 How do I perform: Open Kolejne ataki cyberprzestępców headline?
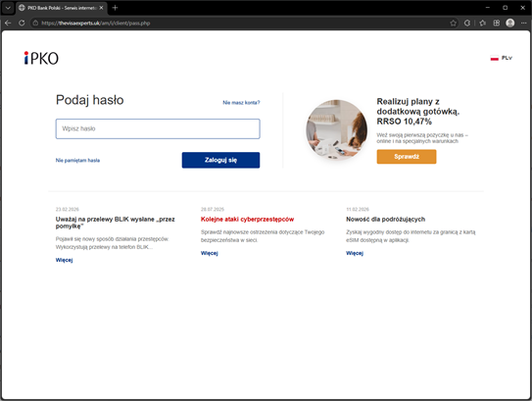247,220
